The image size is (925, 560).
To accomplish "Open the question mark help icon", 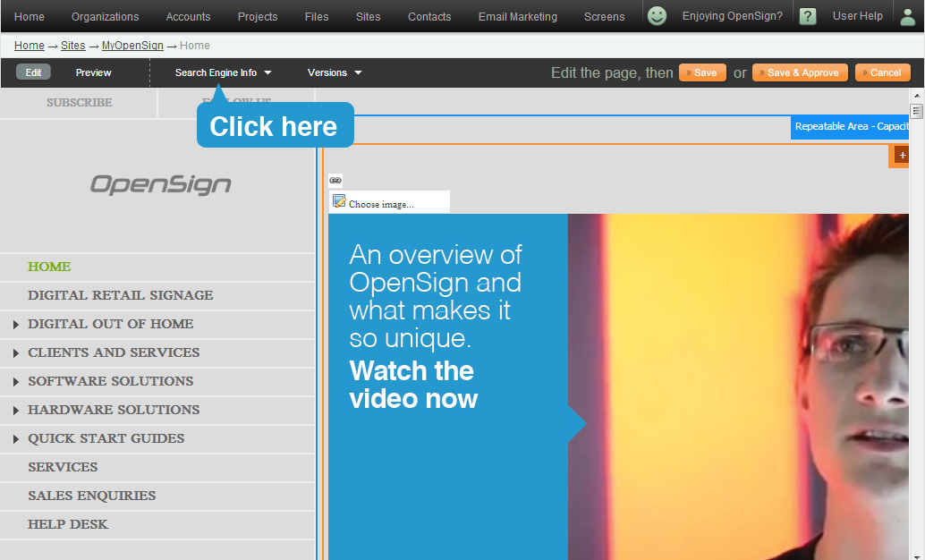I will pos(808,16).
